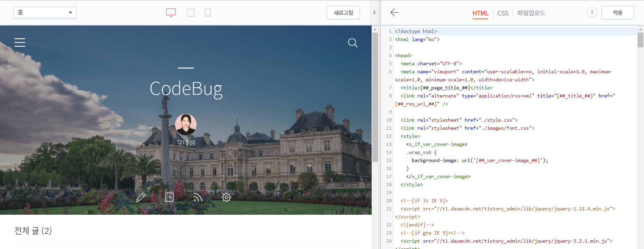Image resolution: width=644 pixels, height=249 pixels.
Task: Switch to the HTML tab
Action: pyautogui.click(x=480, y=13)
